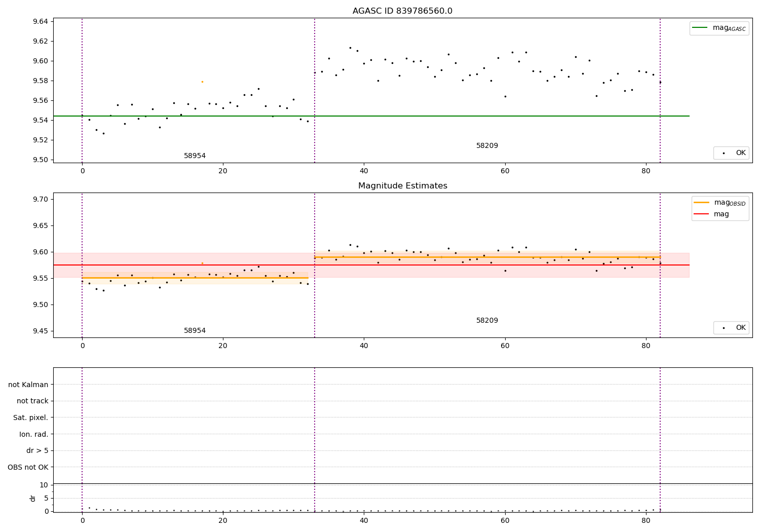Click the 58954 label in top plot
The height and width of the screenshot is (532, 760).
pos(195,156)
